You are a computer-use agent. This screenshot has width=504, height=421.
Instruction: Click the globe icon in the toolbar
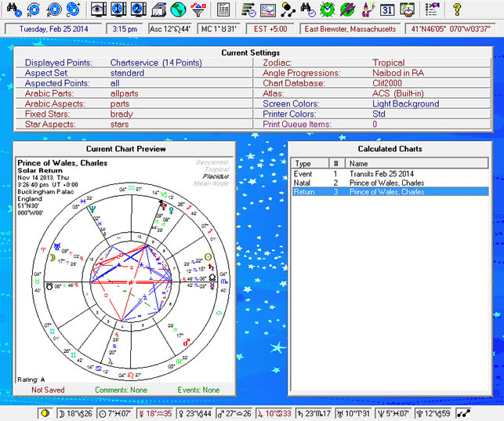178,9
